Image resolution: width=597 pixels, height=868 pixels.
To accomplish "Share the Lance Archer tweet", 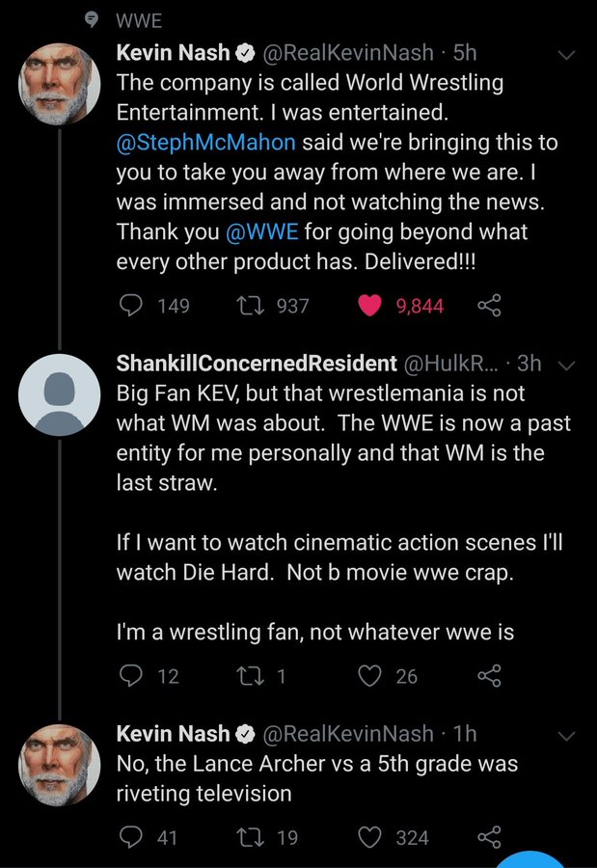I will tap(490, 837).
